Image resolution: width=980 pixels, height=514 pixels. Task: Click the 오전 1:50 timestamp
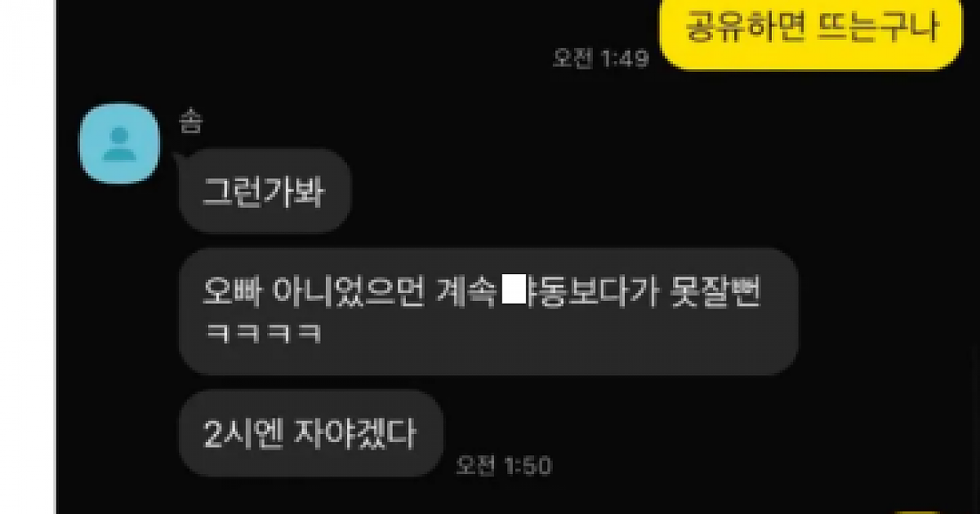pos(504,466)
